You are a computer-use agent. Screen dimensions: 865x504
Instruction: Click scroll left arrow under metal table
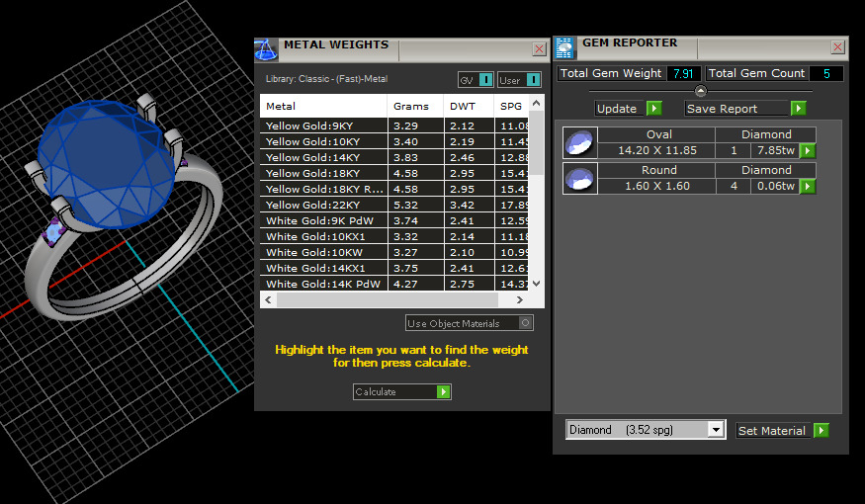tap(268, 300)
